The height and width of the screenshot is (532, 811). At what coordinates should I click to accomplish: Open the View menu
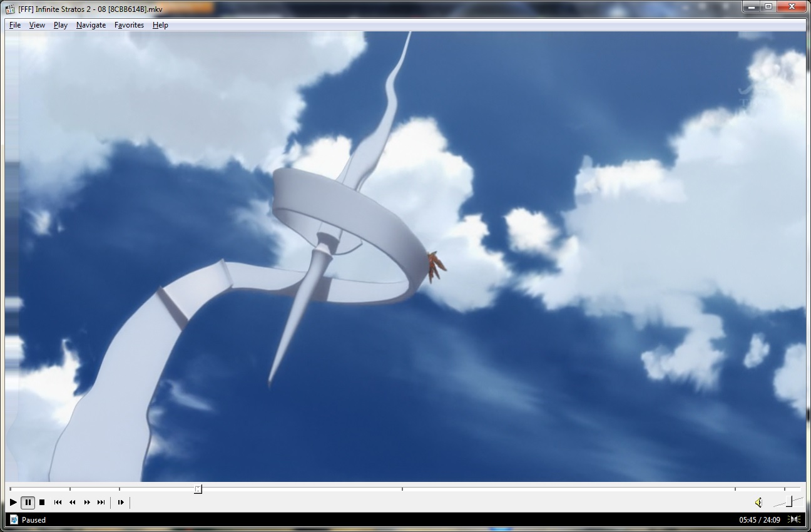coord(37,25)
